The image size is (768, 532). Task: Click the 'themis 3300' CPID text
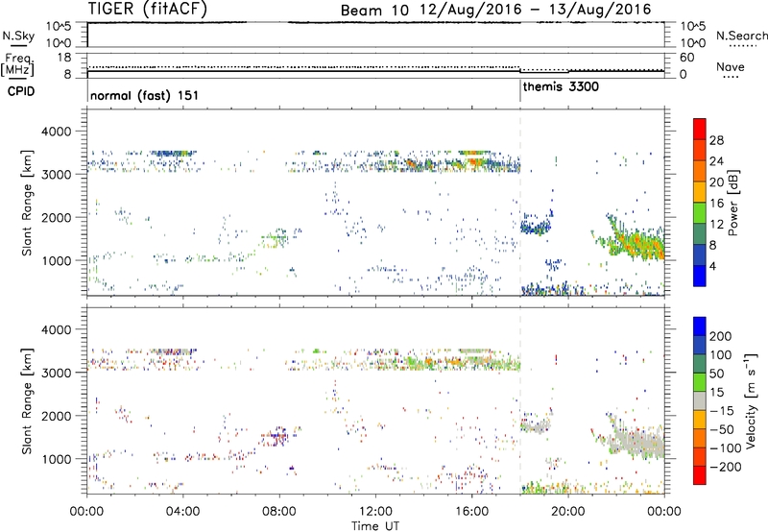pos(561,87)
